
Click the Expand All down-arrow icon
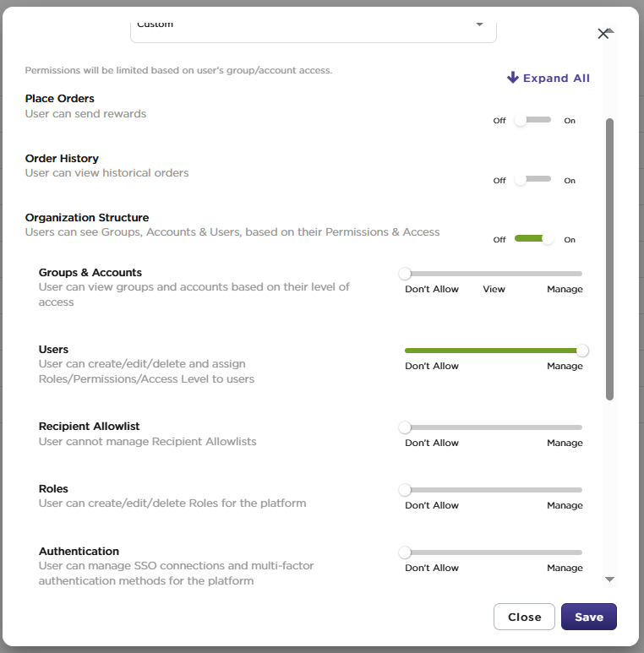[x=513, y=78]
